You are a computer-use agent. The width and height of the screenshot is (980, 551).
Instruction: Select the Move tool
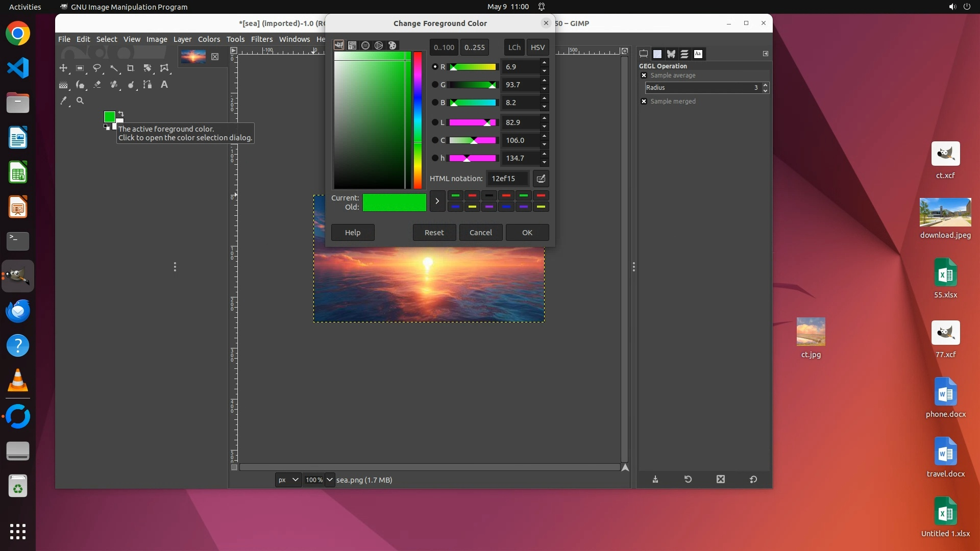(63, 68)
